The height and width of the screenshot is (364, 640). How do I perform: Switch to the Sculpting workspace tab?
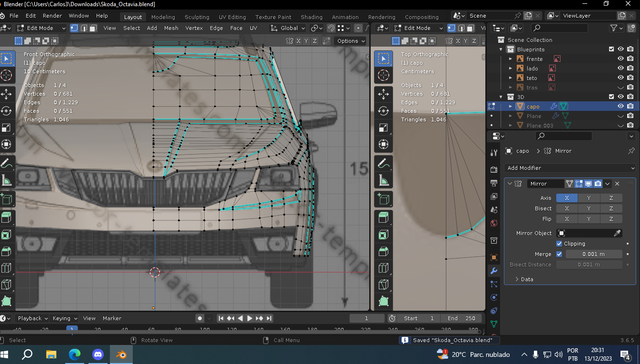point(197,17)
